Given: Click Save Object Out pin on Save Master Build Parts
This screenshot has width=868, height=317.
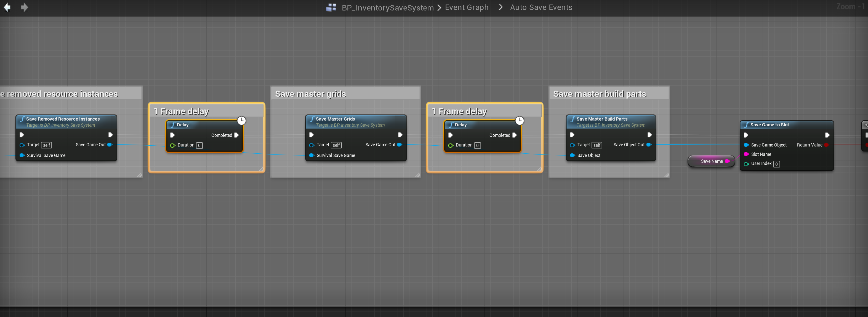Looking at the screenshot, I should 649,145.
